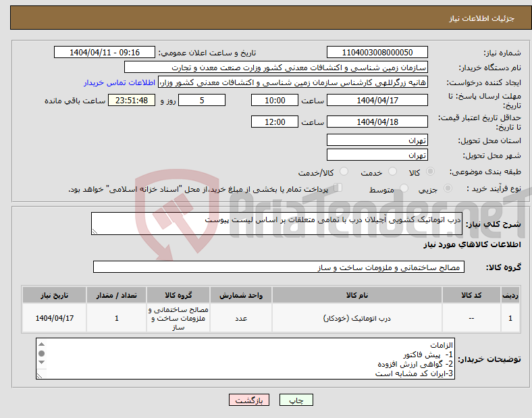532x418 pixels.
Task: Click the response deadline date 1404/04/17 field
Action: pos(377,101)
